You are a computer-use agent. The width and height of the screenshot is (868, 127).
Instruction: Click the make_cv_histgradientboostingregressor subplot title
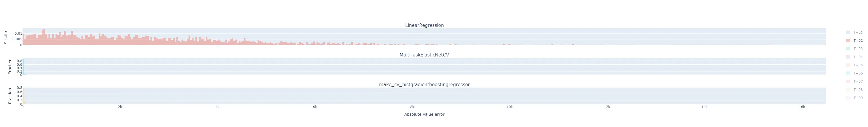(424, 84)
